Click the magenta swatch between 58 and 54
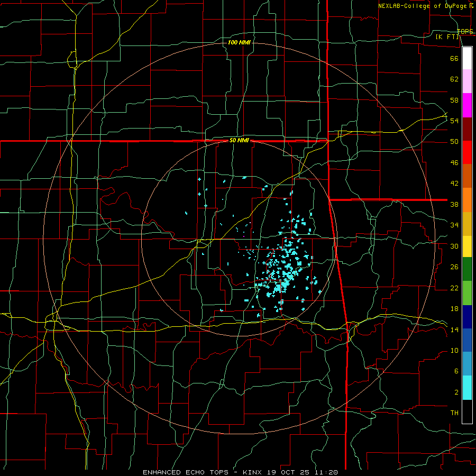The width and height of the screenshot is (476, 476). 467,105
